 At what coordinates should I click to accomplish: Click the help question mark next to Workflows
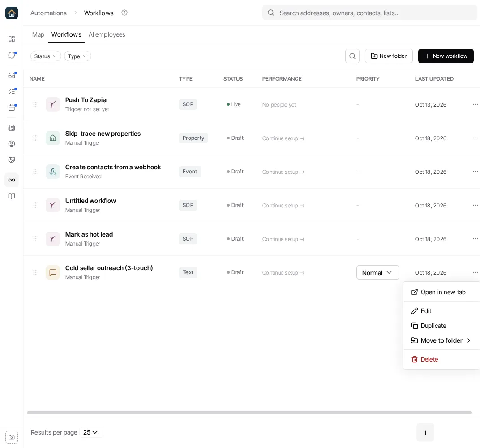point(124,13)
